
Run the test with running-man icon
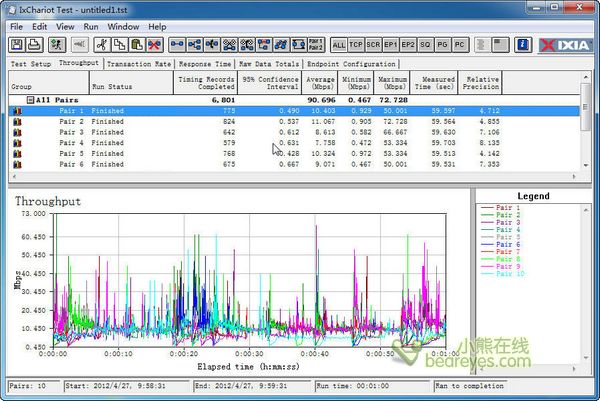[x=57, y=45]
